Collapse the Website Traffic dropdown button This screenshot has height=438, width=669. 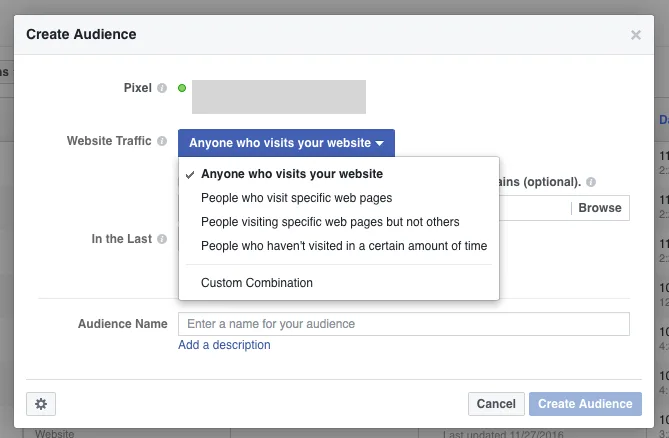point(286,143)
